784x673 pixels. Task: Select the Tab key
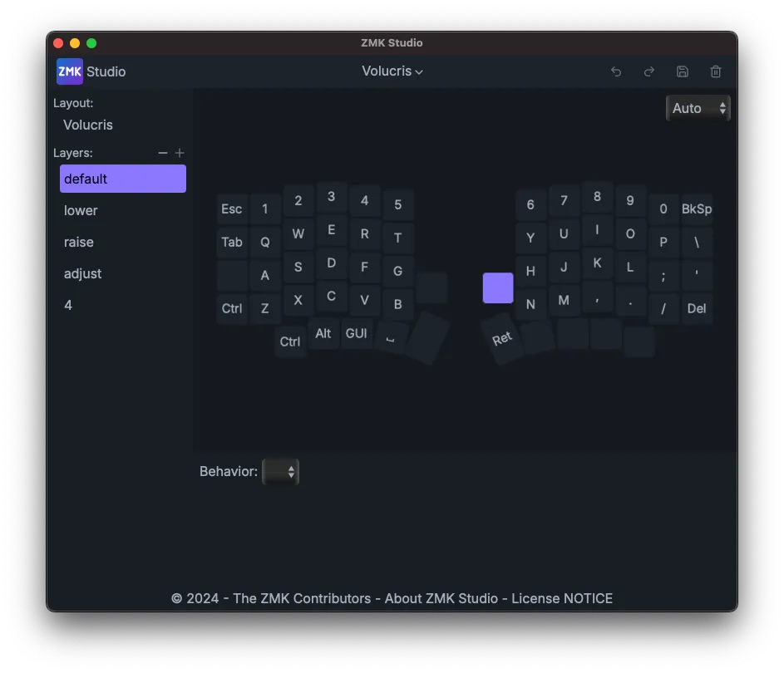(232, 242)
